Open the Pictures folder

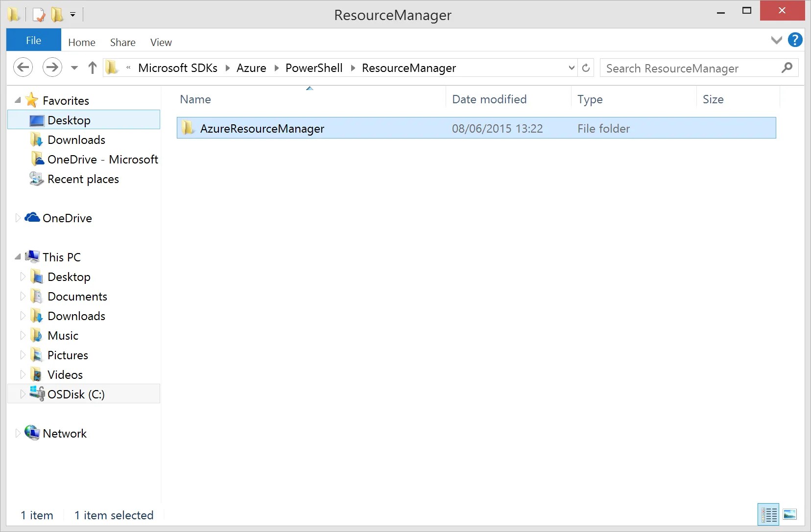coord(68,355)
